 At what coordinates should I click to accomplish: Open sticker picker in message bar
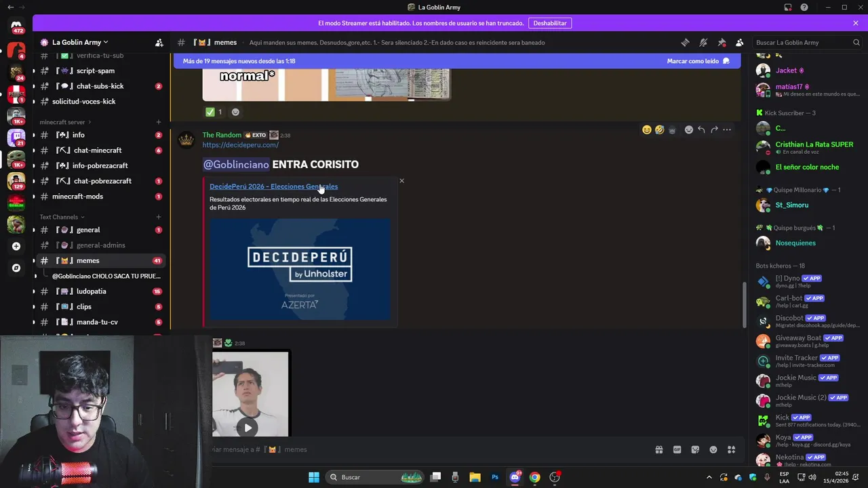point(695,449)
